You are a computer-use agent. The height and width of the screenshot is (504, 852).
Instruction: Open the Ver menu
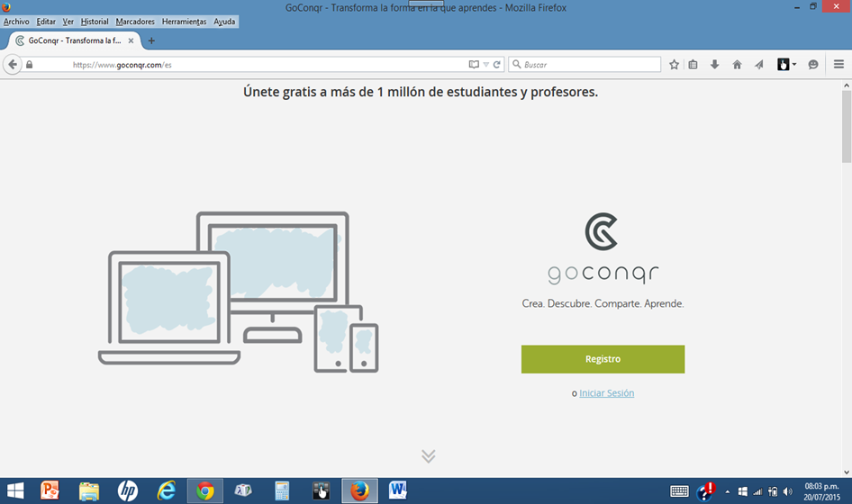pyautogui.click(x=68, y=22)
